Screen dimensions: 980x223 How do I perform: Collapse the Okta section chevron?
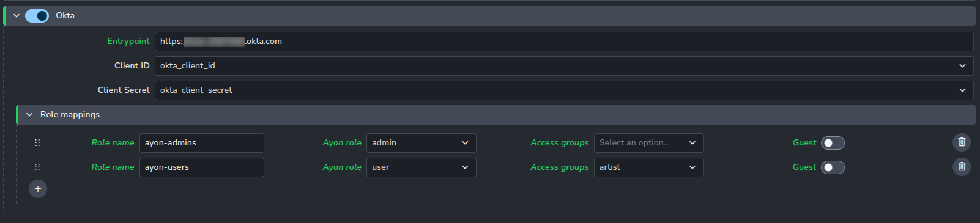pyautogui.click(x=17, y=16)
